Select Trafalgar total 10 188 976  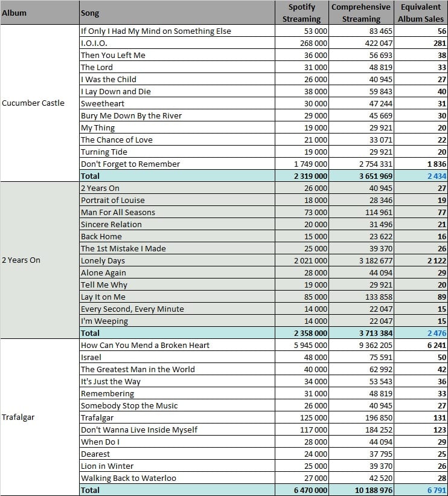[x=361, y=490]
